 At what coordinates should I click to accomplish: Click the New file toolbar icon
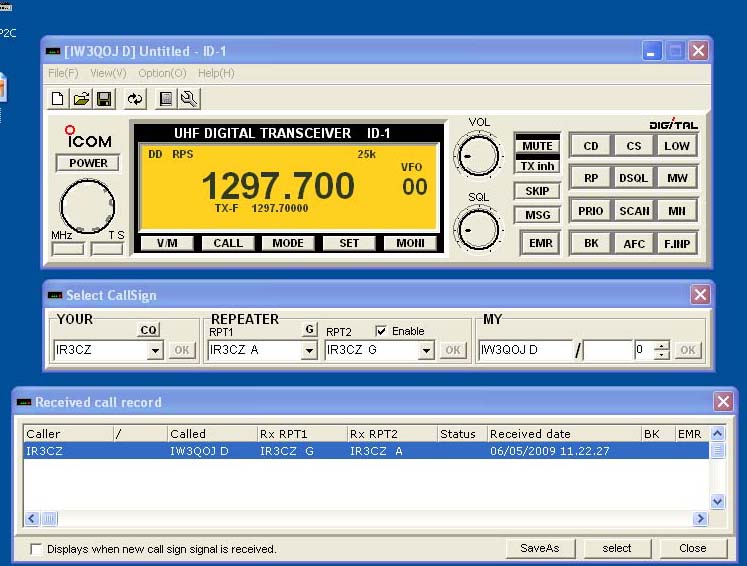[x=58, y=99]
